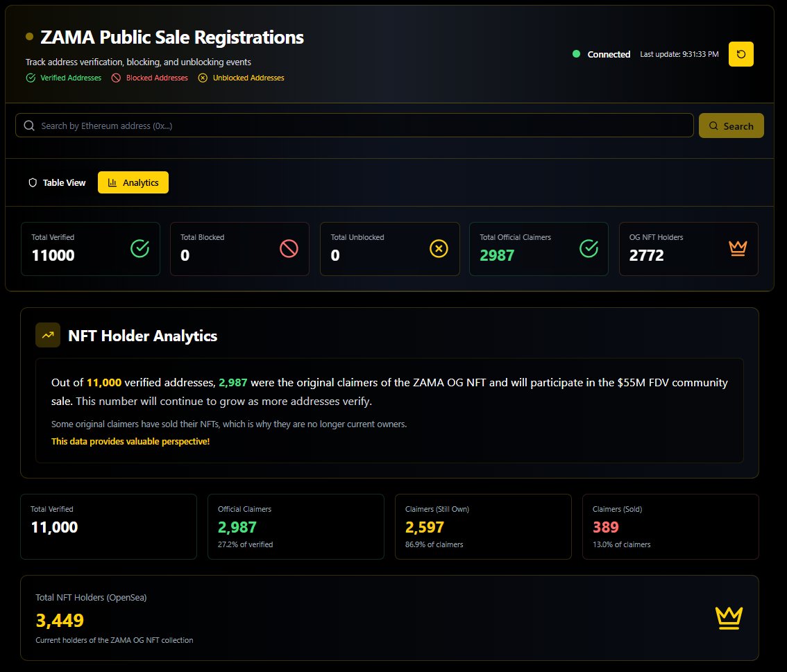The image size is (787, 672).
Task: Switch to the Table View tab
Action: pyautogui.click(x=57, y=182)
